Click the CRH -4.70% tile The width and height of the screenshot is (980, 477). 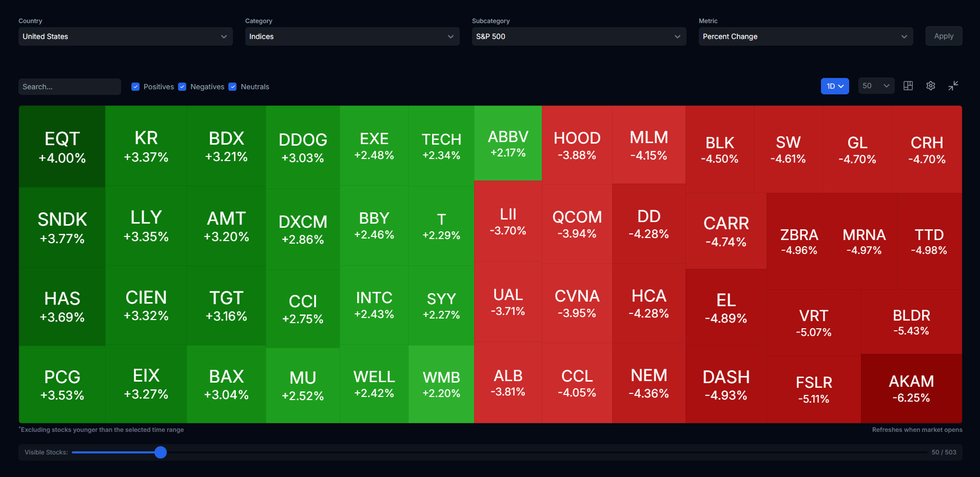927,149
